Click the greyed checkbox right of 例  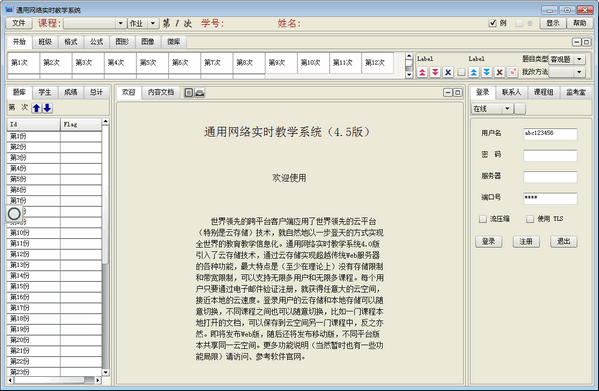(x=519, y=23)
